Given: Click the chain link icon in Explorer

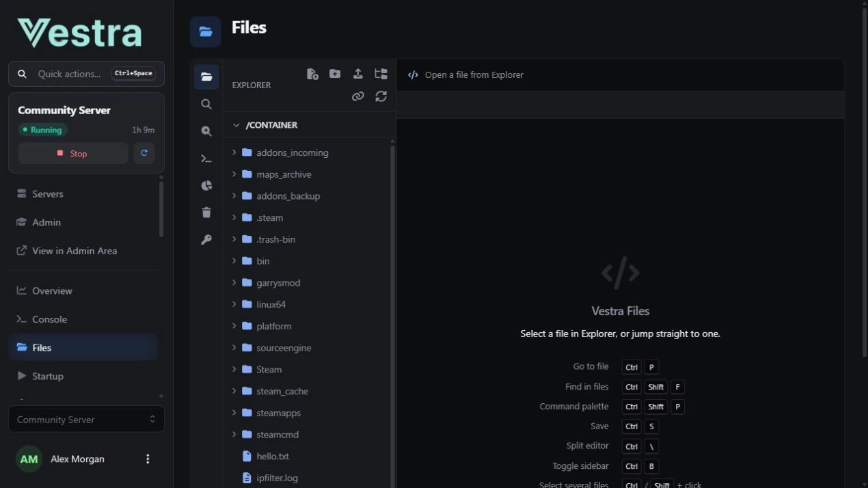Looking at the screenshot, I should [357, 96].
